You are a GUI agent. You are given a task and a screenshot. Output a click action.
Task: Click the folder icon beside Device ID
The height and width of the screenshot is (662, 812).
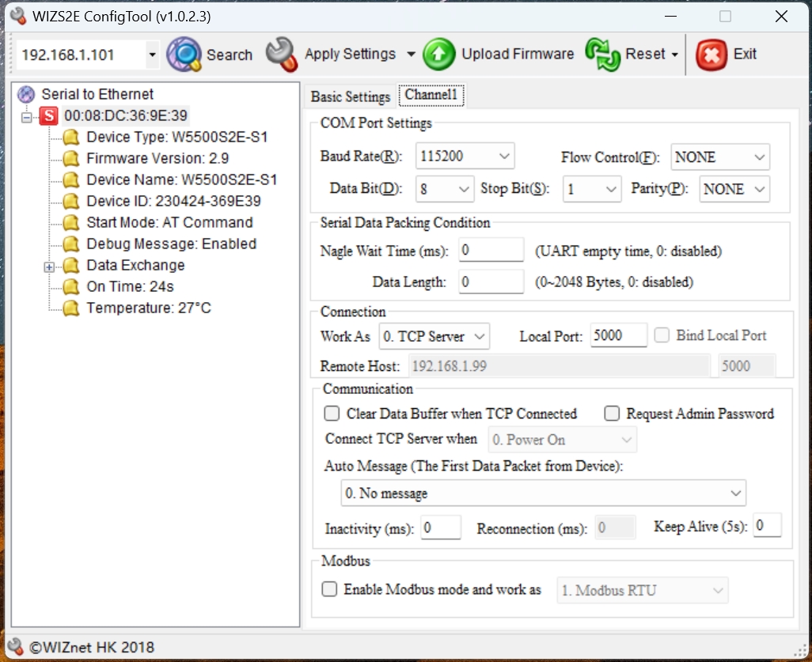pos(71,201)
